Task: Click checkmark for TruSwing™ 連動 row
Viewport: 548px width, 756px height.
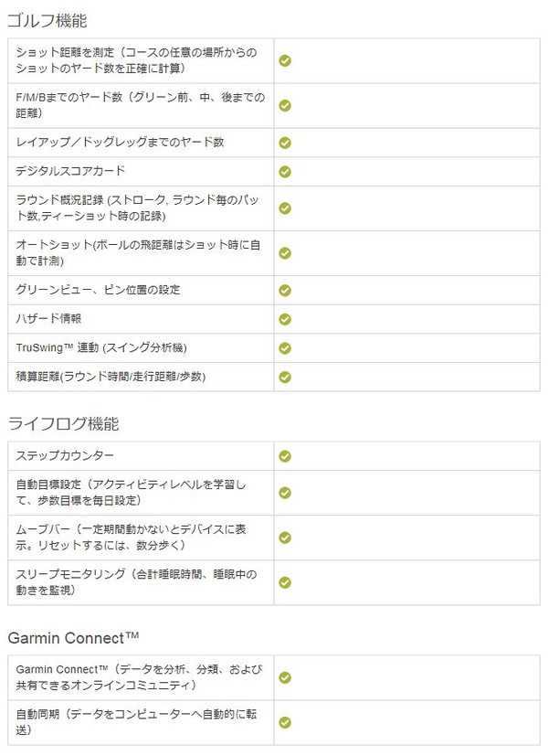Action: point(285,348)
